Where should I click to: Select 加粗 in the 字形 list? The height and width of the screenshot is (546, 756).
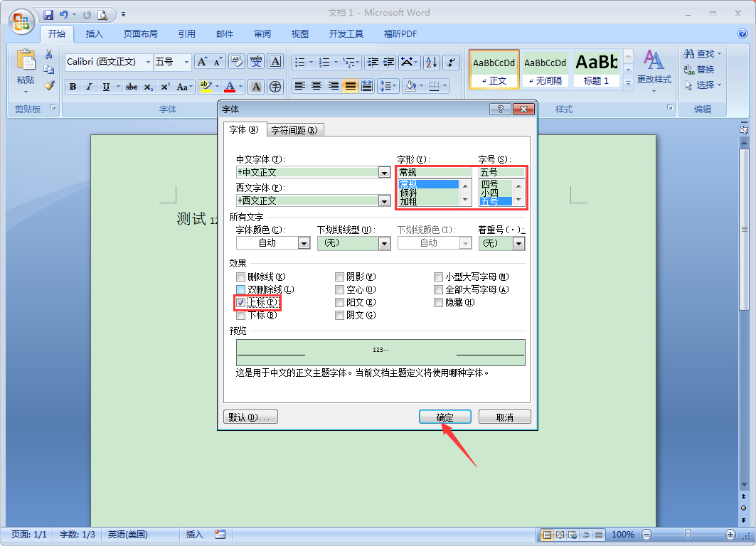coord(410,201)
